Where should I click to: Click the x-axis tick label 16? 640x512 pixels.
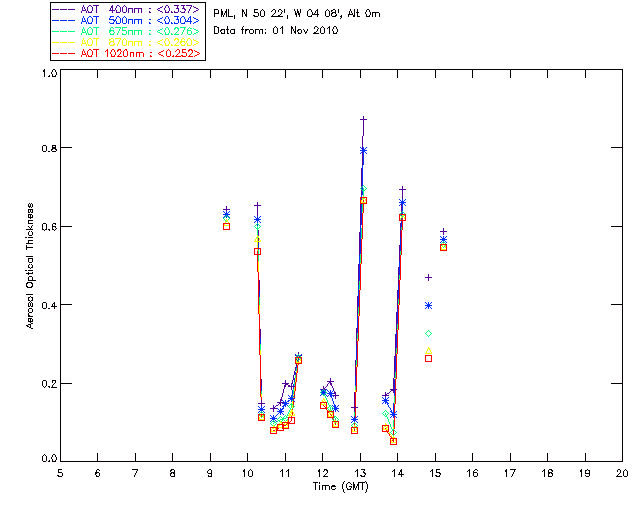tap(473, 473)
